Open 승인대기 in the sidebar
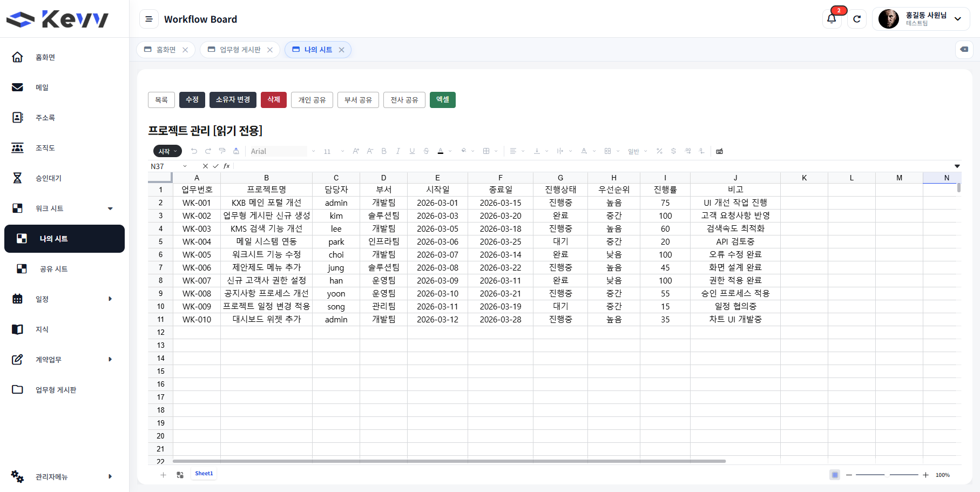 [49, 178]
